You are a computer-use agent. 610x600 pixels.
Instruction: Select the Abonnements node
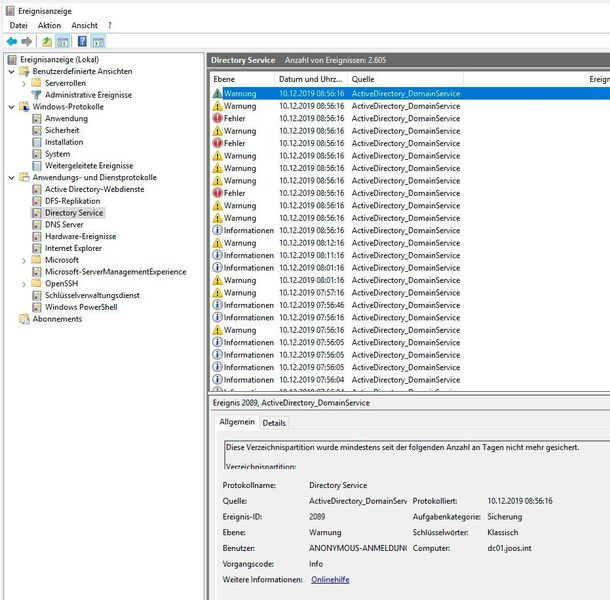click(x=57, y=319)
